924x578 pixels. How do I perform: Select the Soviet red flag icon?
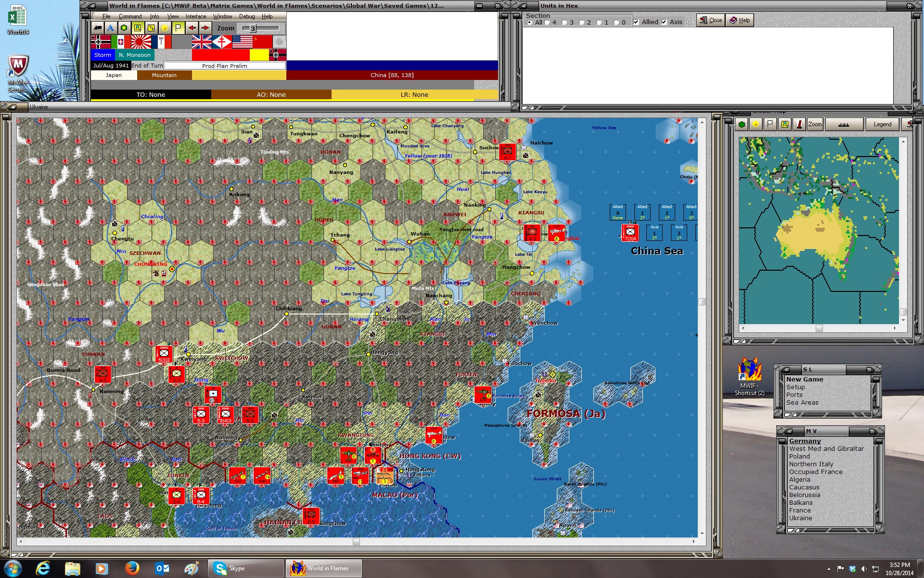tap(262, 42)
